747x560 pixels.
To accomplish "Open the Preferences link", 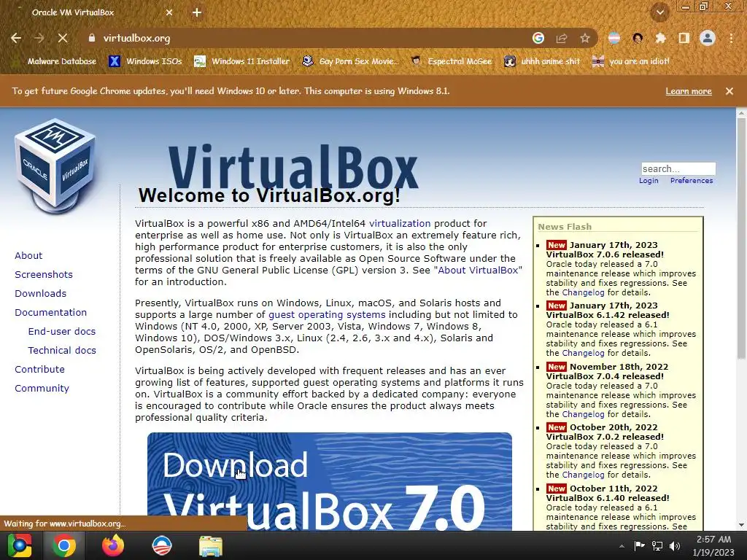I will [x=692, y=181].
